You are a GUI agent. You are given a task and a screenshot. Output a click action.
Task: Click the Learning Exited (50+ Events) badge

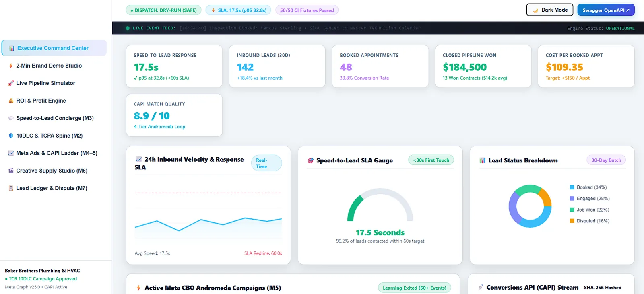[x=415, y=288]
